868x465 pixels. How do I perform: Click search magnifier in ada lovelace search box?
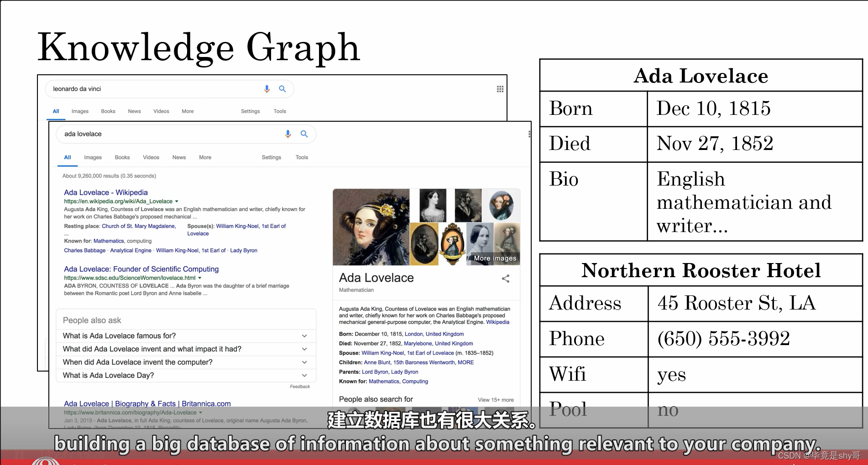pyautogui.click(x=304, y=134)
